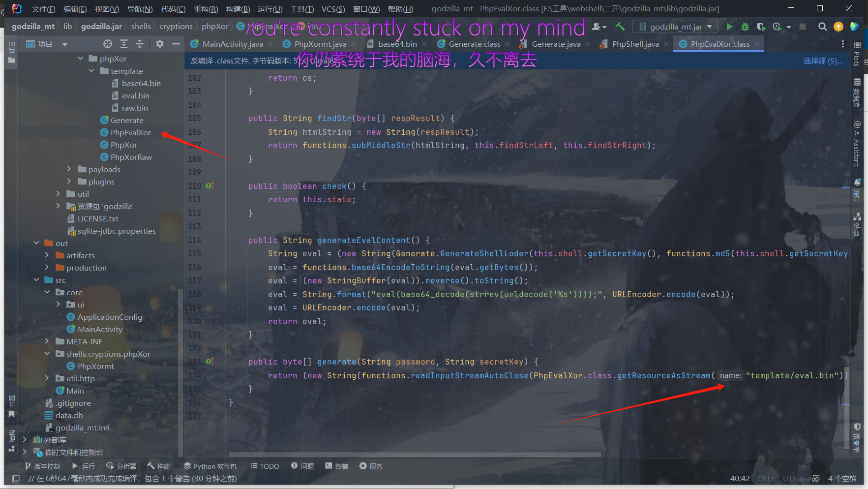Open editor tabs three-dot menu
Viewport: 868px width, 489px height.
tap(843, 44)
